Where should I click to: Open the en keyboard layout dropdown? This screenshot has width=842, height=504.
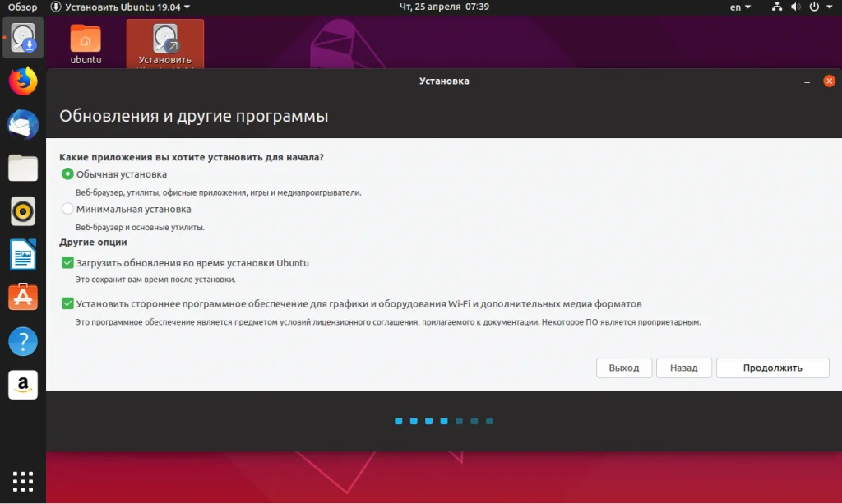click(740, 7)
